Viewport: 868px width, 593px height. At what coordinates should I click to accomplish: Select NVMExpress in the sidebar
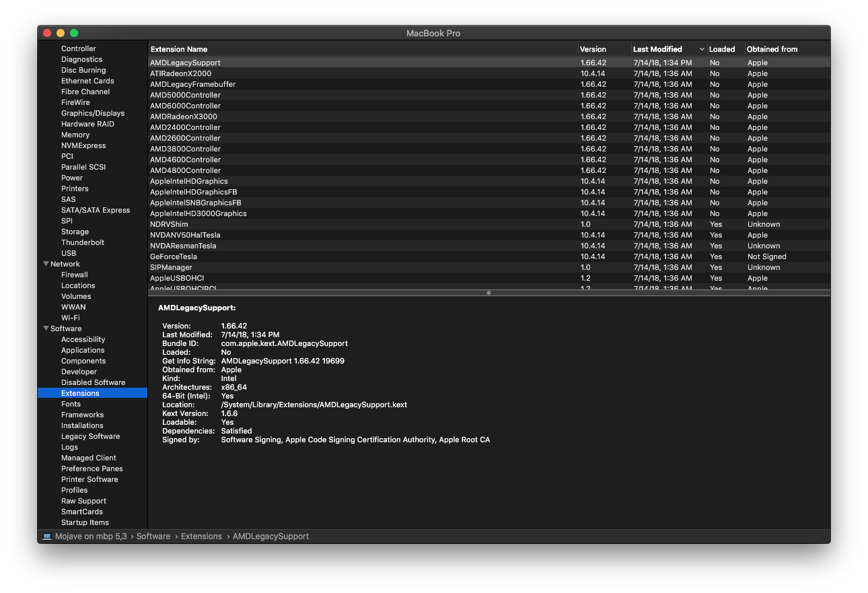[x=83, y=145]
